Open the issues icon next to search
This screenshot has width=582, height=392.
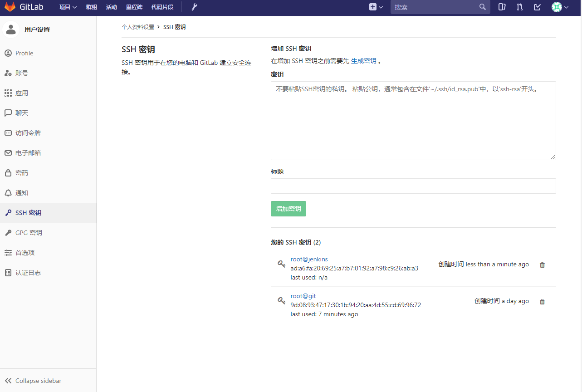pos(501,7)
